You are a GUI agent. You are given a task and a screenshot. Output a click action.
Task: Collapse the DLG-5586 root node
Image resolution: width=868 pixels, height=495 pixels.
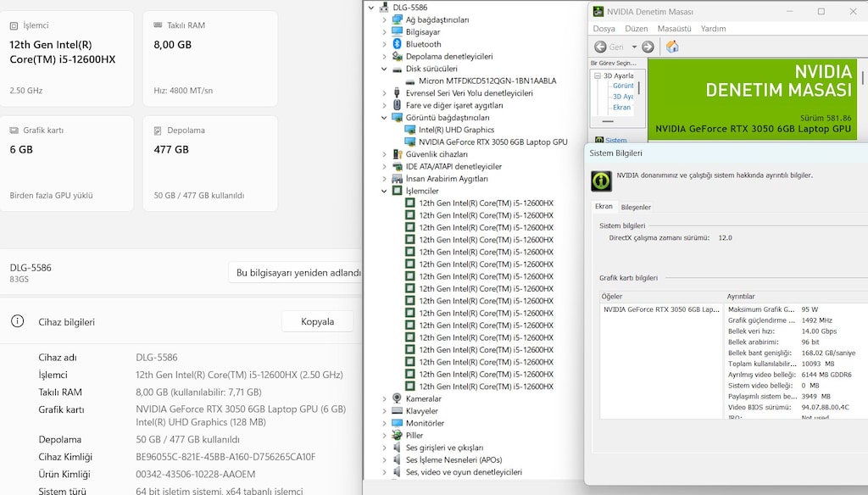coord(371,7)
